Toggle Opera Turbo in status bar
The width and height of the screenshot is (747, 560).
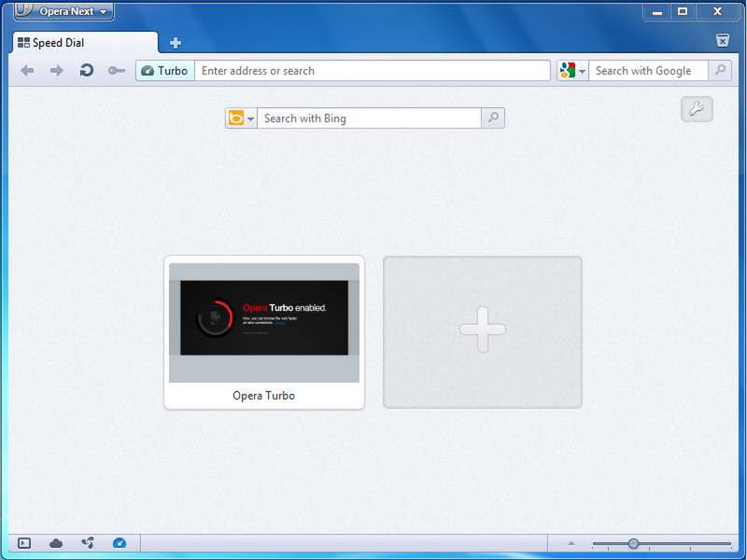click(x=120, y=543)
